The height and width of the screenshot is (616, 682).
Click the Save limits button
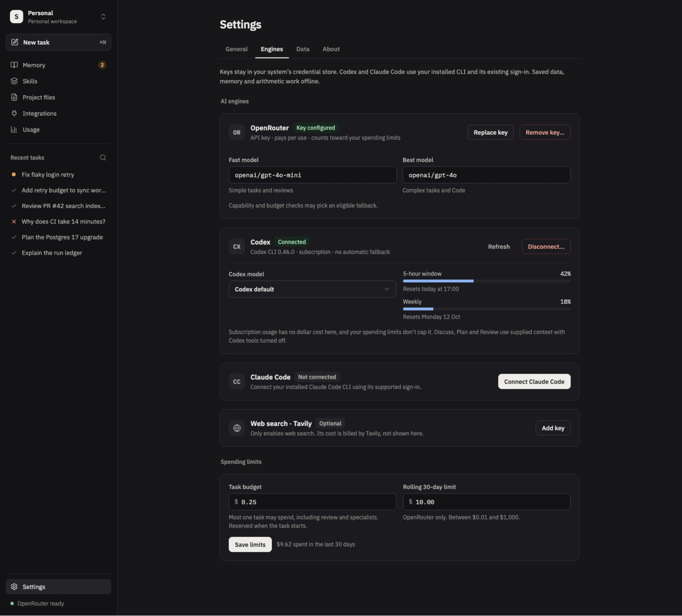pyautogui.click(x=250, y=544)
